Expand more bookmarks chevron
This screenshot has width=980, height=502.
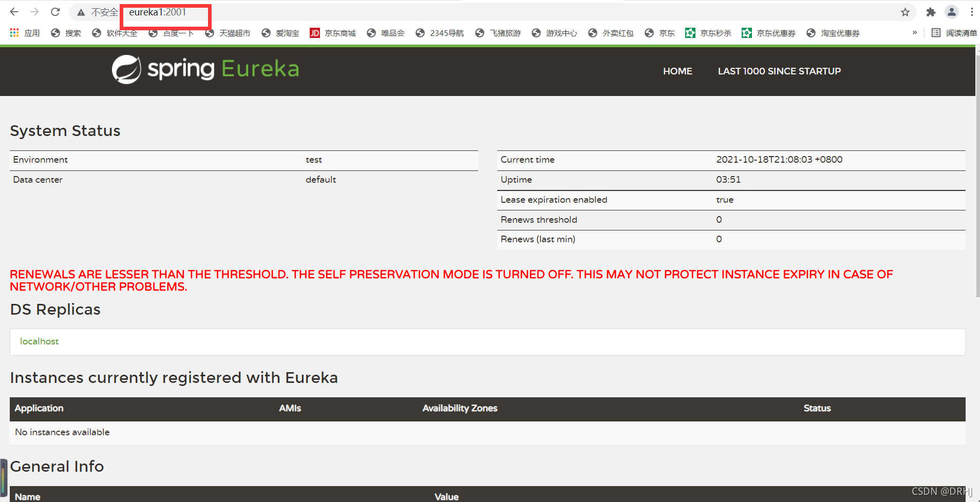click(x=914, y=32)
